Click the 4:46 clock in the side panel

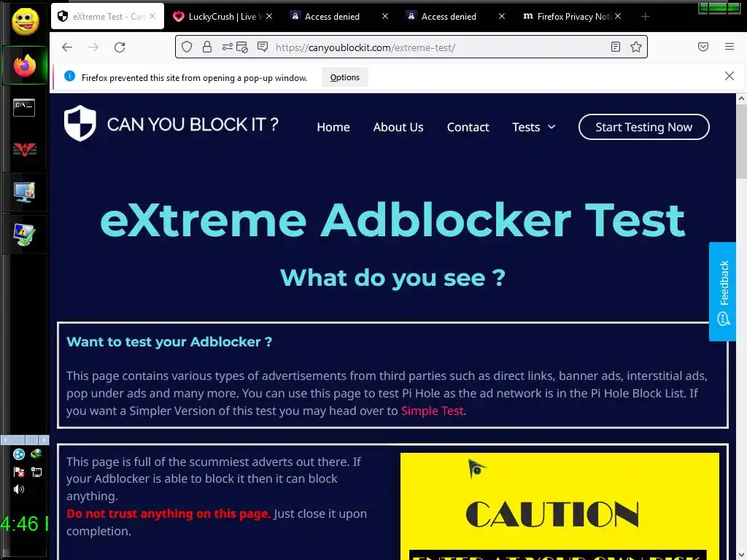[25, 524]
